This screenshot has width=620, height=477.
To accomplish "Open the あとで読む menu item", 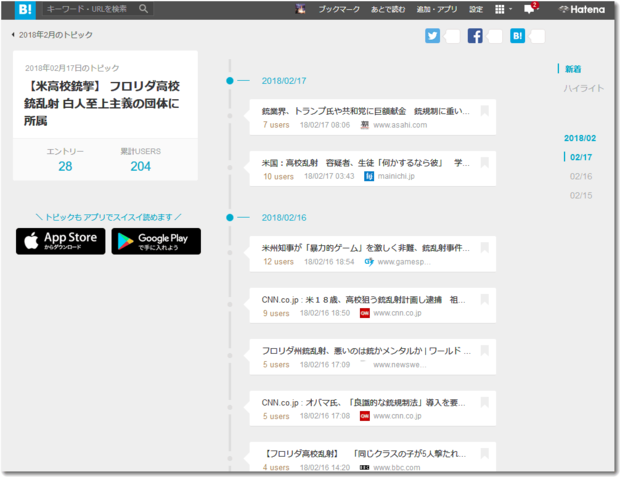I will 388,9.
